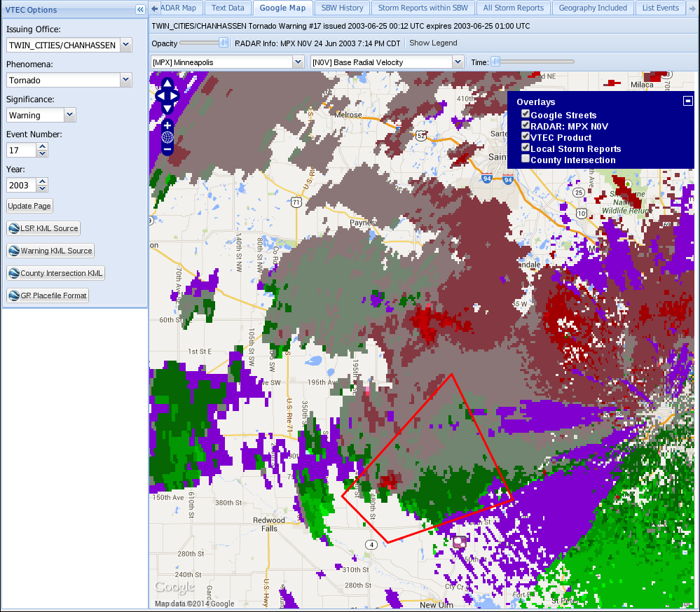Collapse the VTEC Options panel

click(x=140, y=9)
